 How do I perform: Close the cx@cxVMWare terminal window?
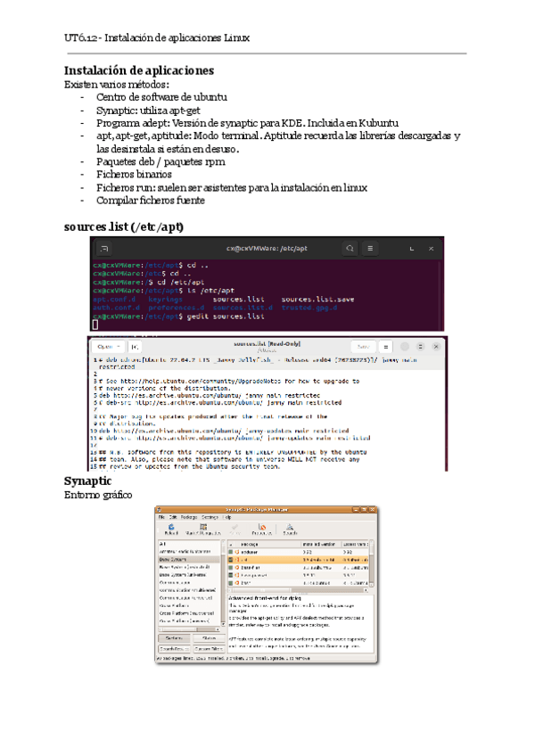(x=431, y=249)
